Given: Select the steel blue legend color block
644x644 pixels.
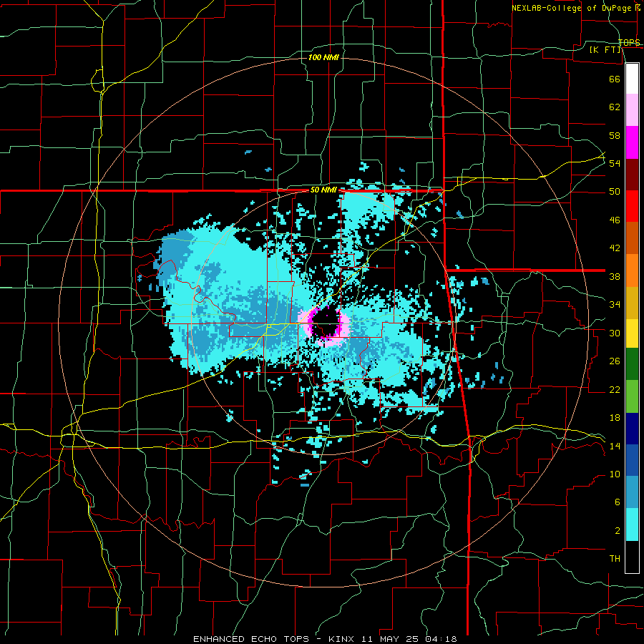Looking at the screenshot, I should coord(632,492).
